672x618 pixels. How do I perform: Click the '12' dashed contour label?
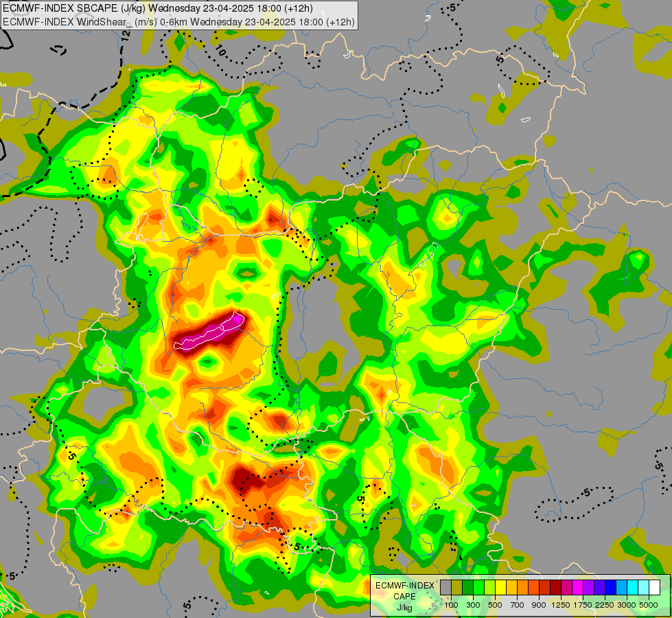pyautogui.click(x=125, y=36)
